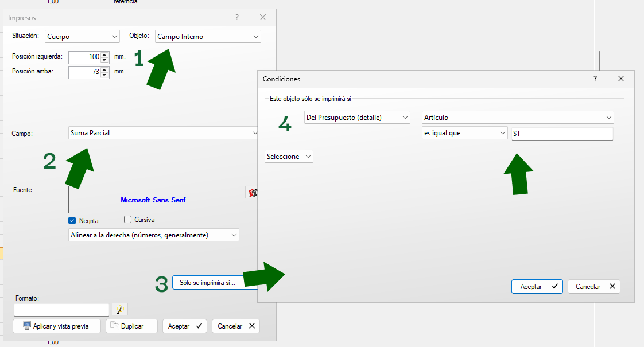Viewport: 644px width, 347px height.
Task: Click the Microsoft Sans Serif font preview box
Action: click(x=153, y=200)
